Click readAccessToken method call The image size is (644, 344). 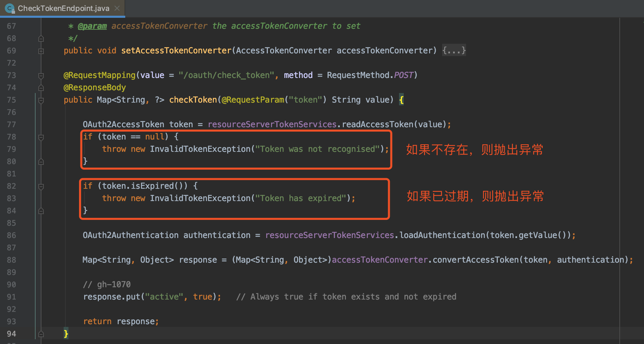(x=377, y=124)
